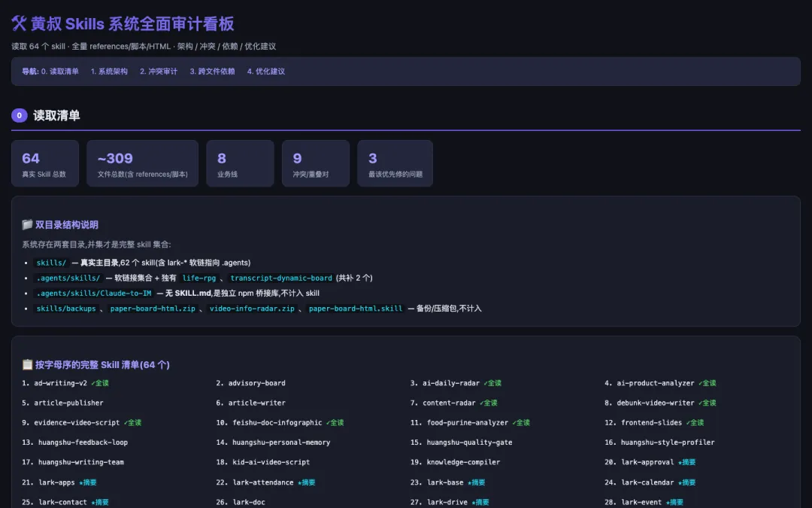
Task: Click skill item 14. huangshu-personal-memory
Action: (x=273, y=443)
